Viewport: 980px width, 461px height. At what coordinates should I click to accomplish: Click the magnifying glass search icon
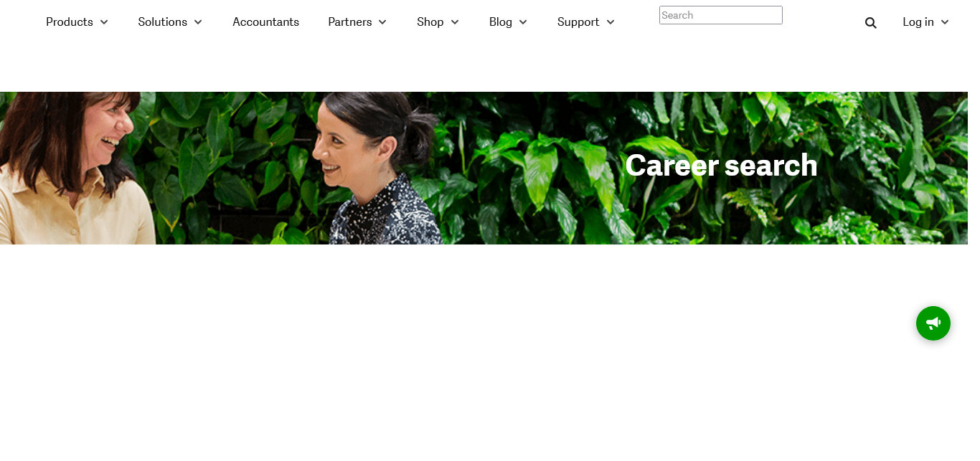pyautogui.click(x=870, y=23)
